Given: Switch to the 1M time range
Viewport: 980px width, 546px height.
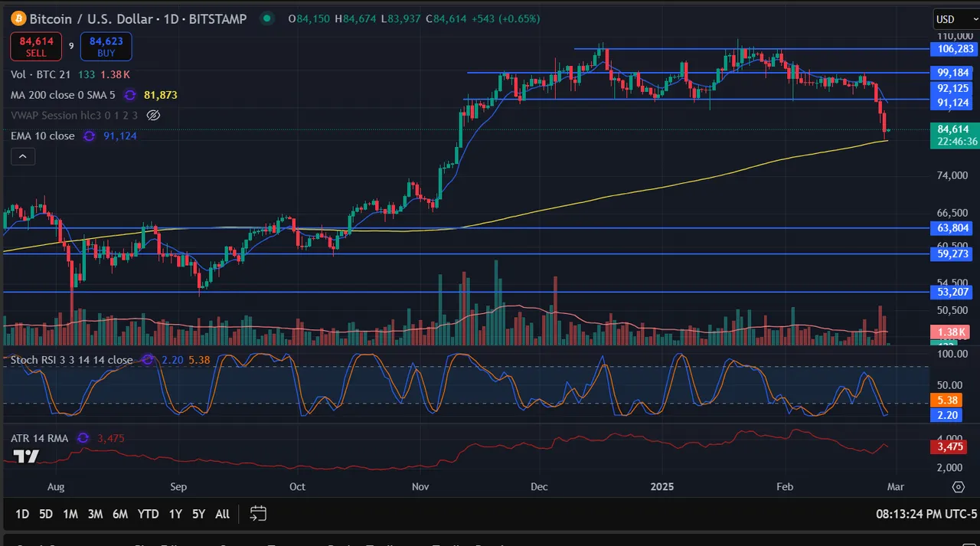Looking at the screenshot, I should [x=70, y=514].
